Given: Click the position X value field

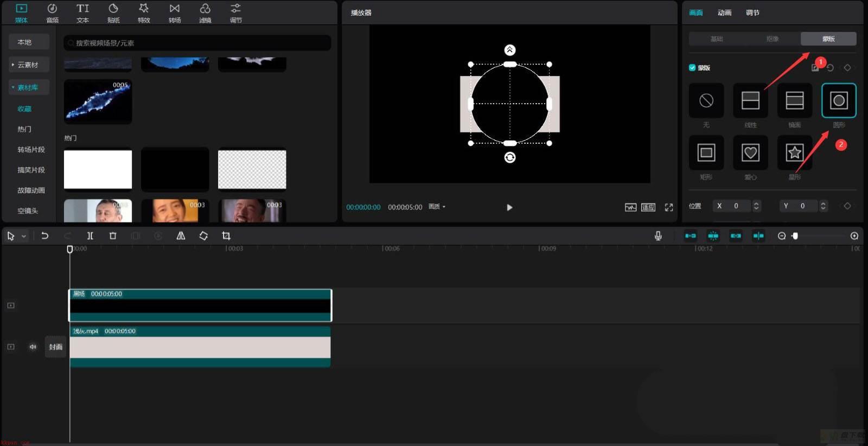Looking at the screenshot, I should [x=732, y=206].
